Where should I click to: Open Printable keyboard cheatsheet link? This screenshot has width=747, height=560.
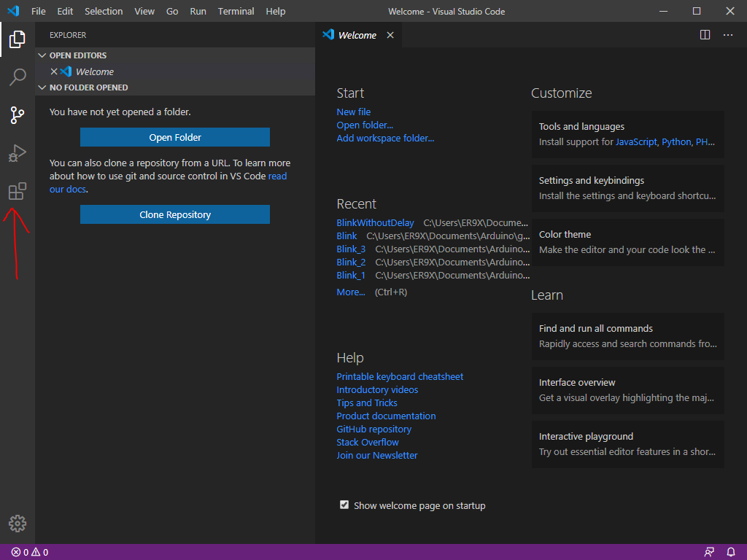click(400, 377)
